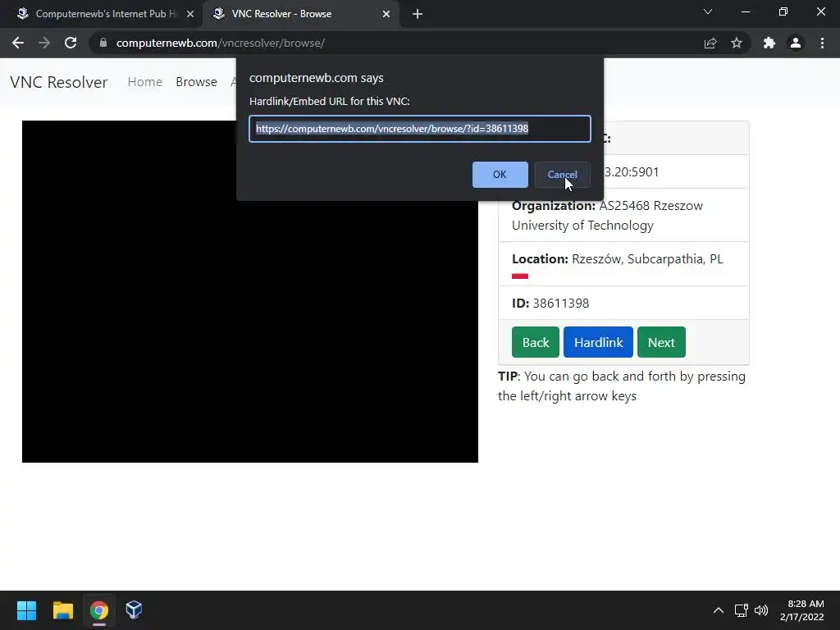Viewport: 840px width, 630px height.
Task: Click the green Back button
Action: (536, 342)
